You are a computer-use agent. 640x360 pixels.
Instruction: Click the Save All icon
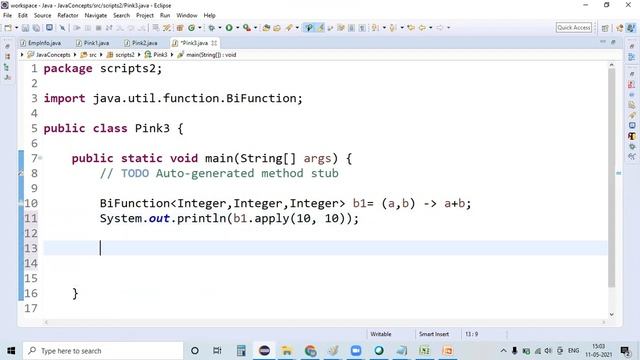point(36,28)
